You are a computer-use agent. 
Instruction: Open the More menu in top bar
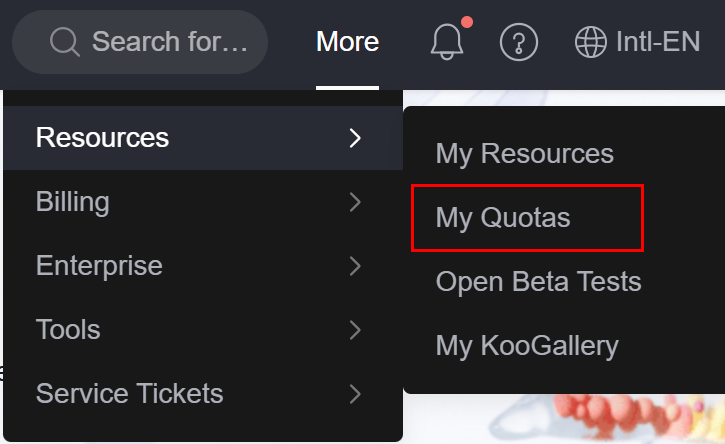(x=347, y=42)
